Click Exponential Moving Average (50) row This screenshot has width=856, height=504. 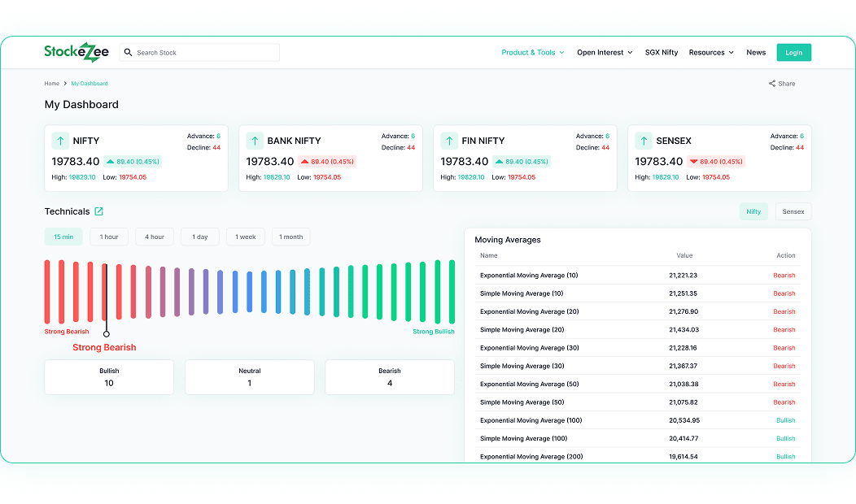point(638,384)
